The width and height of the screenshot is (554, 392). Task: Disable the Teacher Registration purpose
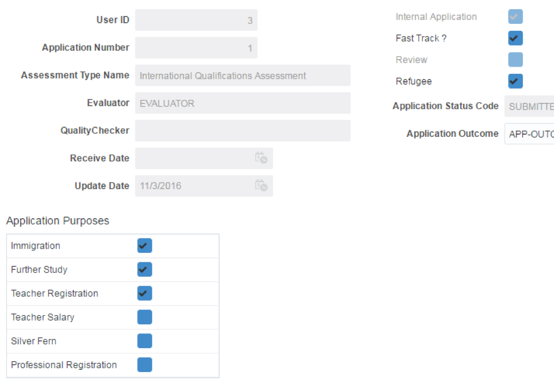[144, 293]
